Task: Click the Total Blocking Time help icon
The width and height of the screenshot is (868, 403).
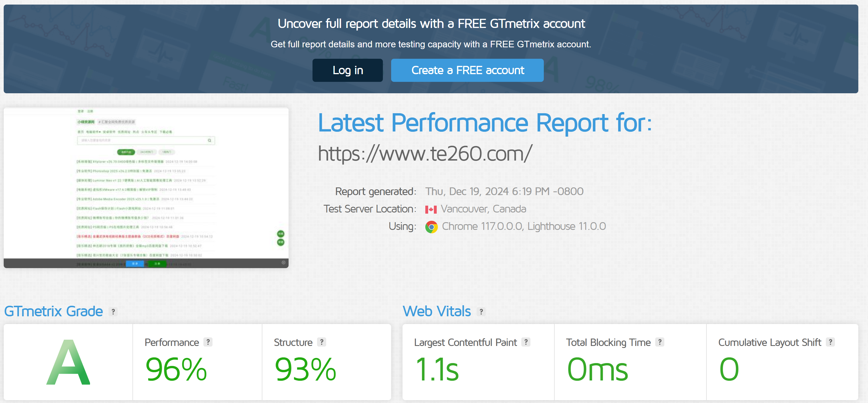Action: click(x=660, y=342)
